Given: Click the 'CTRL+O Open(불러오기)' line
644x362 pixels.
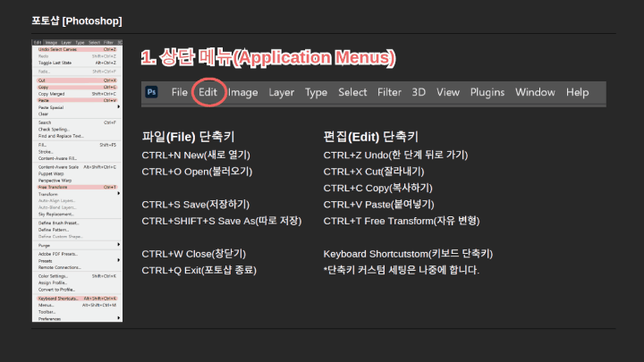Looking at the screenshot, I should tap(197, 172).
